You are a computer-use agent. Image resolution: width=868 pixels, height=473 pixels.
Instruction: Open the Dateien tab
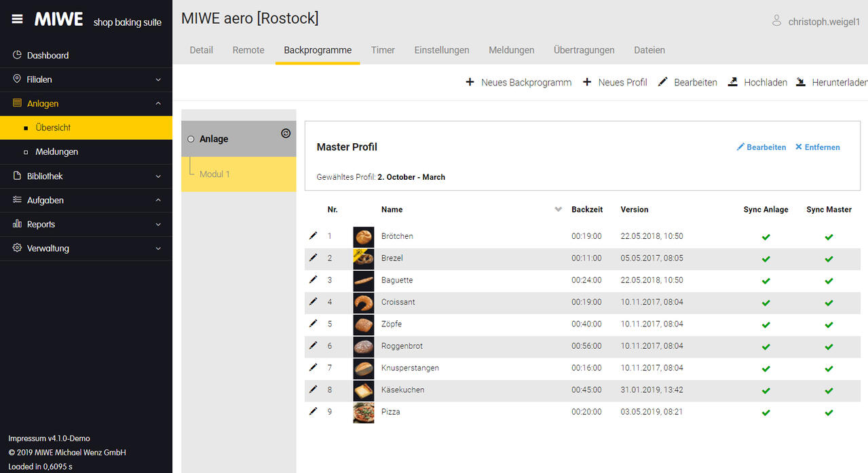pos(649,50)
